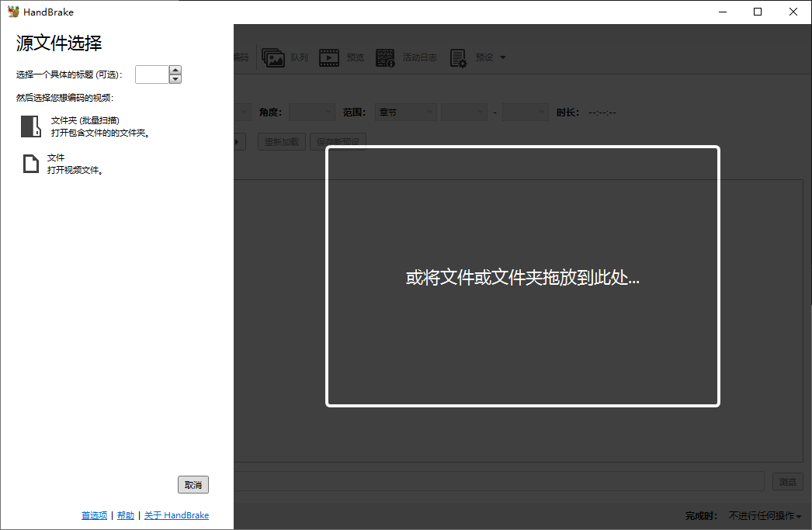Select the 文件 open single file icon
This screenshot has width=812, height=530.
(x=31, y=163)
